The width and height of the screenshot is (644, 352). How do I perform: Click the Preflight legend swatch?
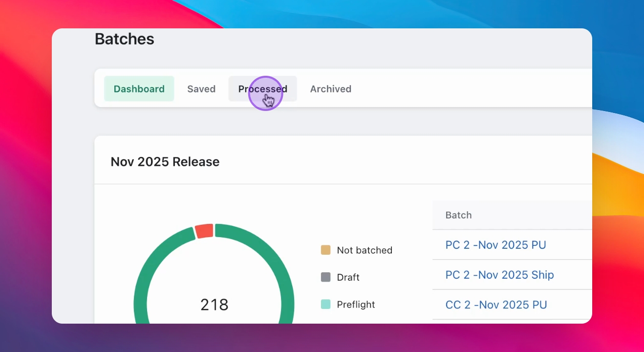[x=326, y=305]
